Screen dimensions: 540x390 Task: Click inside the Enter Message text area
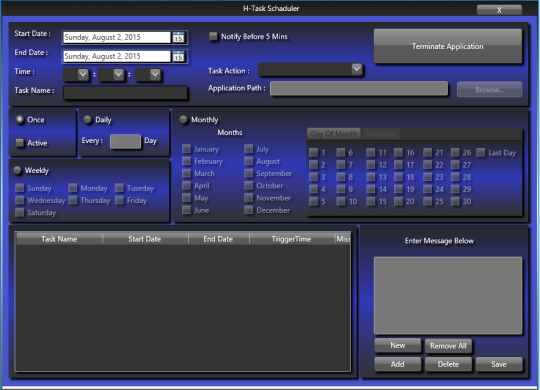pos(448,295)
